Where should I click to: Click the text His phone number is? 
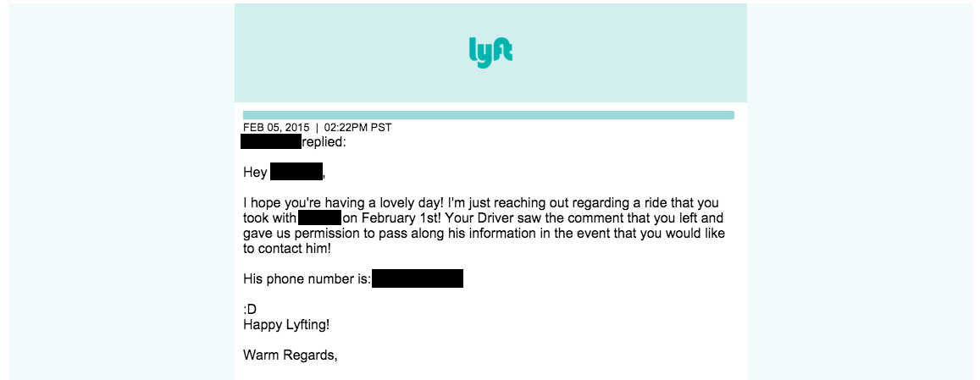(307, 279)
